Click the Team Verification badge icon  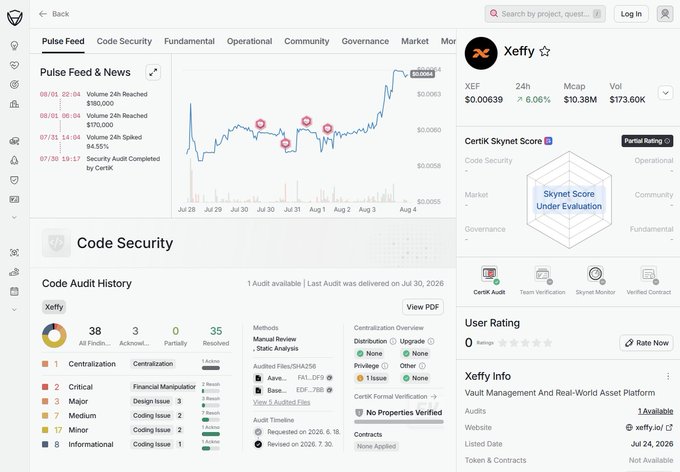click(543, 275)
